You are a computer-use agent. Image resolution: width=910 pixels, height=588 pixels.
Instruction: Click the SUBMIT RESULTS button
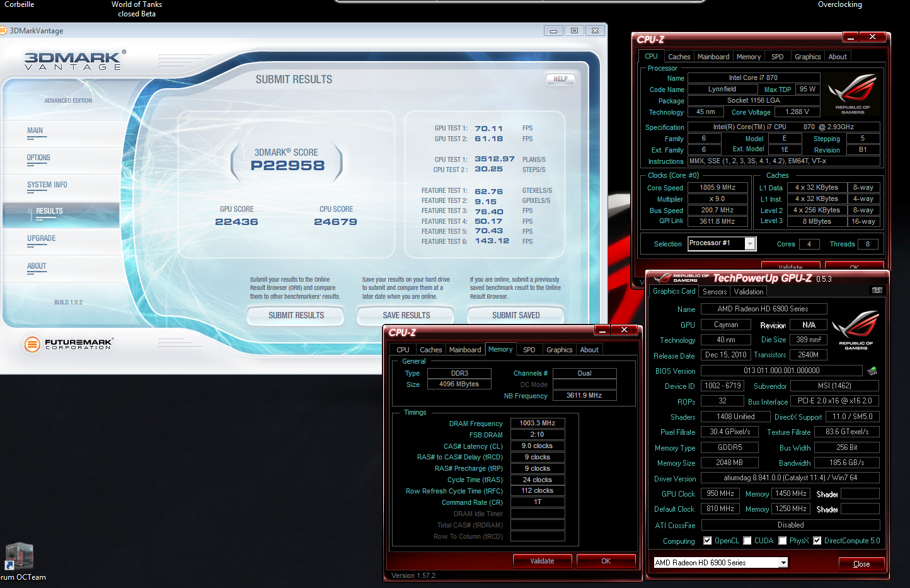tap(296, 315)
